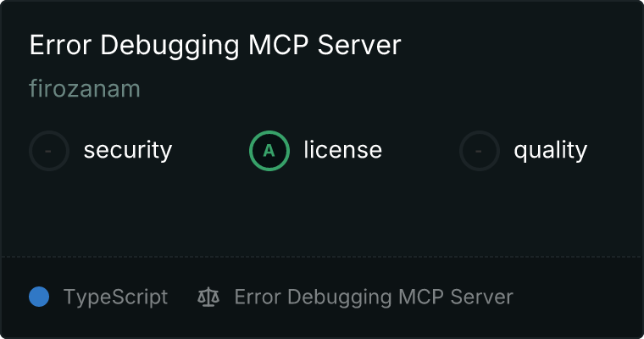Select the quality label text
This screenshot has width=644, height=339.
550,150
